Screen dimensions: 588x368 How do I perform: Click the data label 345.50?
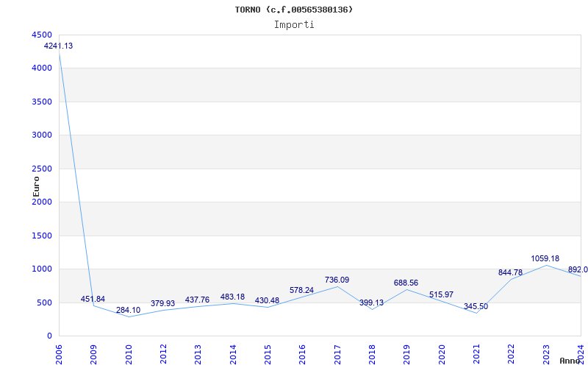point(476,306)
